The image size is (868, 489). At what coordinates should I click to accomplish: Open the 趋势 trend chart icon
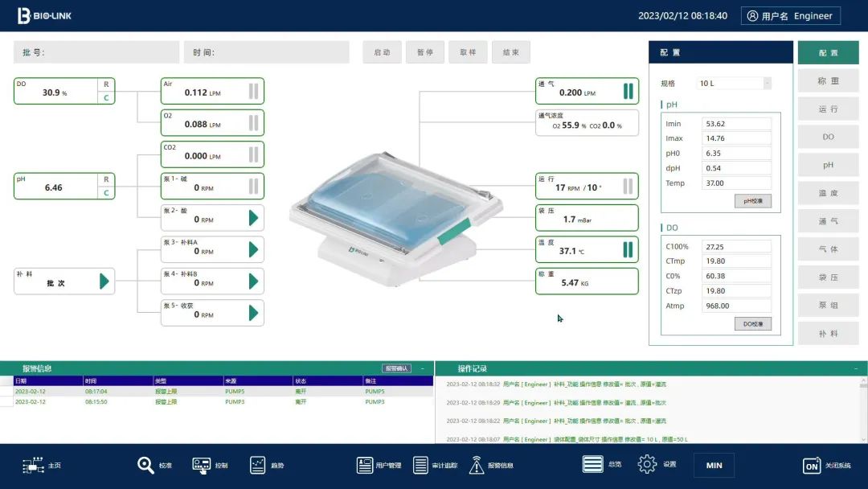(x=258, y=465)
